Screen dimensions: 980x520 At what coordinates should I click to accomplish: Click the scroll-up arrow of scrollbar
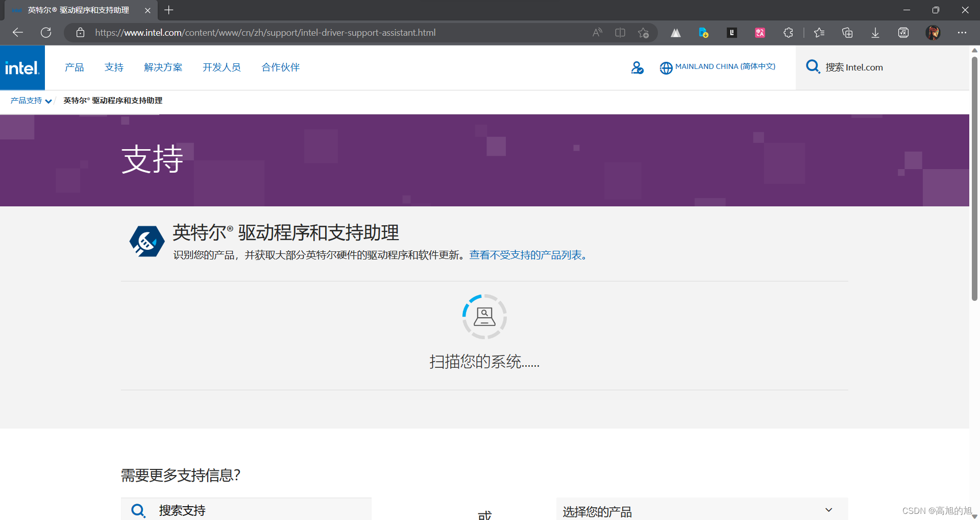coord(974,50)
